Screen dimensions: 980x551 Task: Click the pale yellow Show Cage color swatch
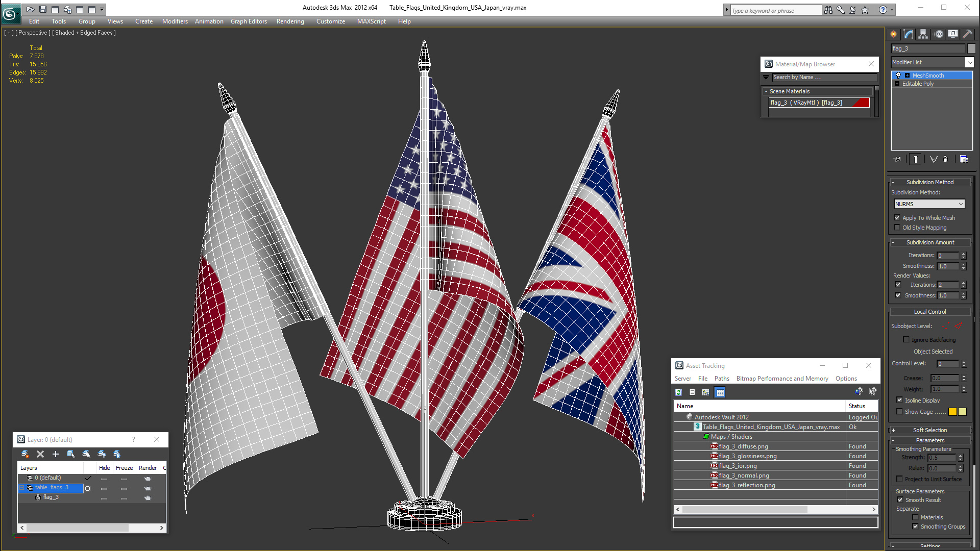pyautogui.click(x=962, y=412)
